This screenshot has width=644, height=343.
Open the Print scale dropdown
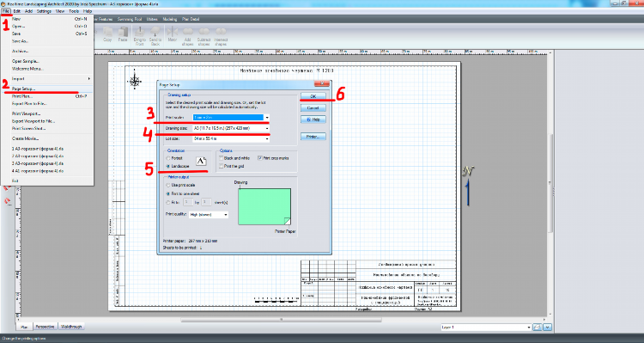coord(266,118)
